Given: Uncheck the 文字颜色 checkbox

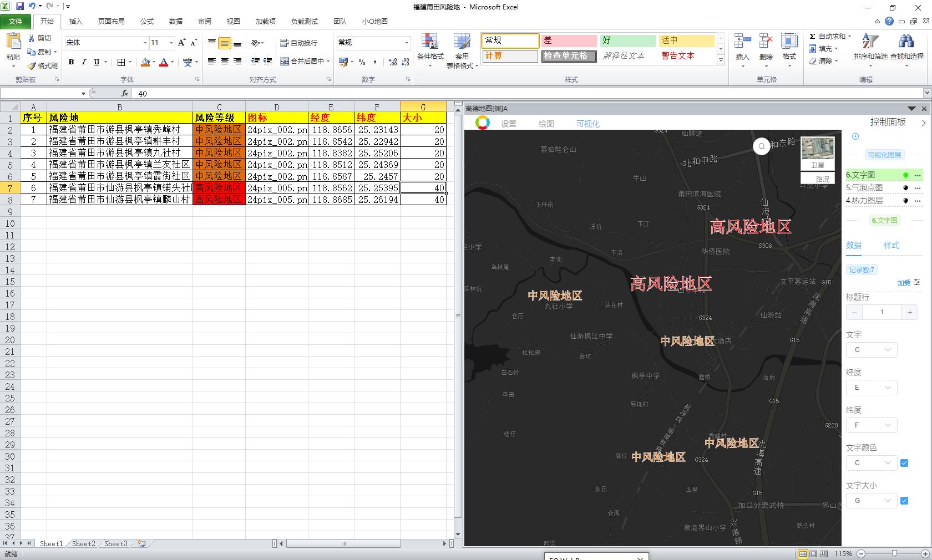Looking at the screenshot, I should pos(904,463).
